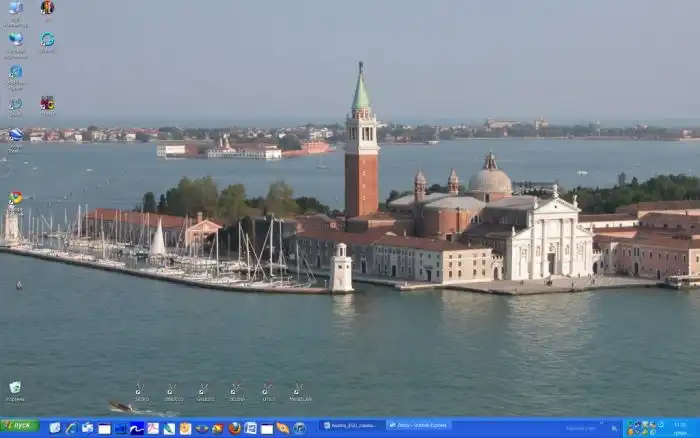Click the orange face Quick Launch icon
The height and width of the screenshot is (438, 700).
click(185, 428)
